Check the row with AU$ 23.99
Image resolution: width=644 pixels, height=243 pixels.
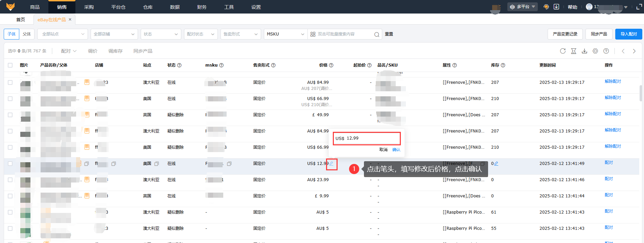10,180
